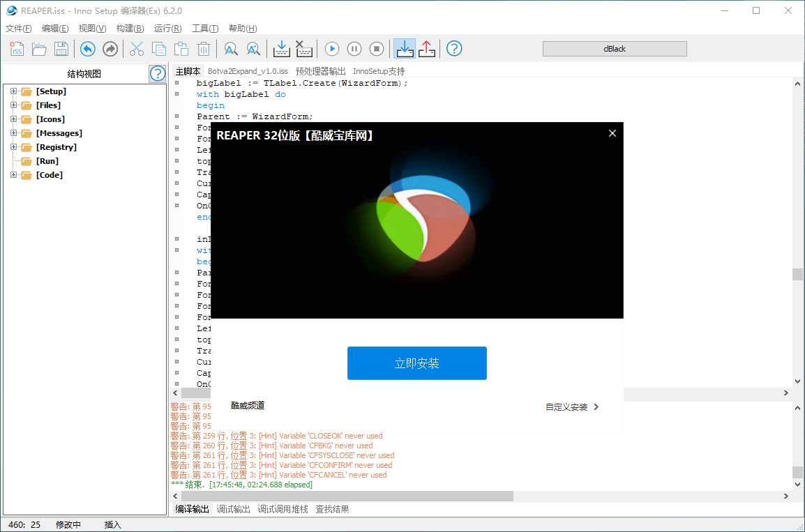
Task: Open Replace with the magnifier icon
Action: [253, 49]
